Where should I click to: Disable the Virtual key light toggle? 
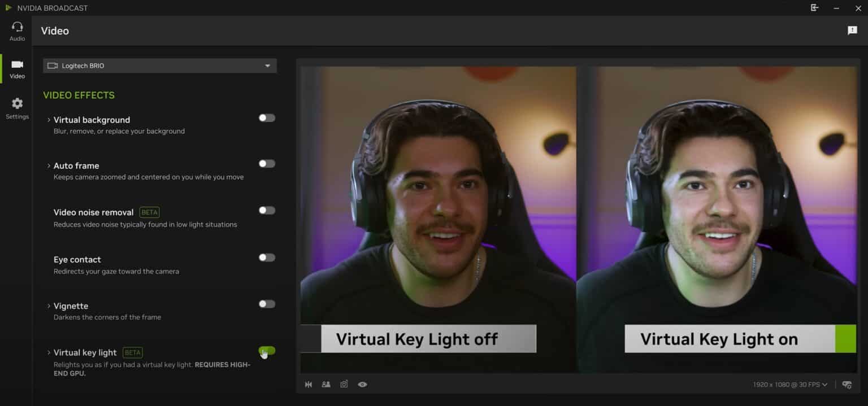(x=267, y=351)
